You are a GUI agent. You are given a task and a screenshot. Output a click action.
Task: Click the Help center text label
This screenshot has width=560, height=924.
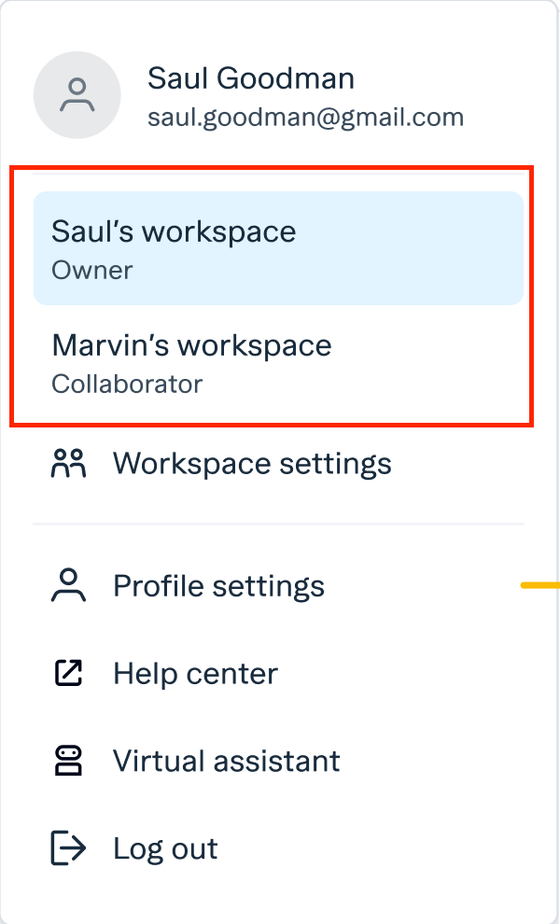coord(195,673)
